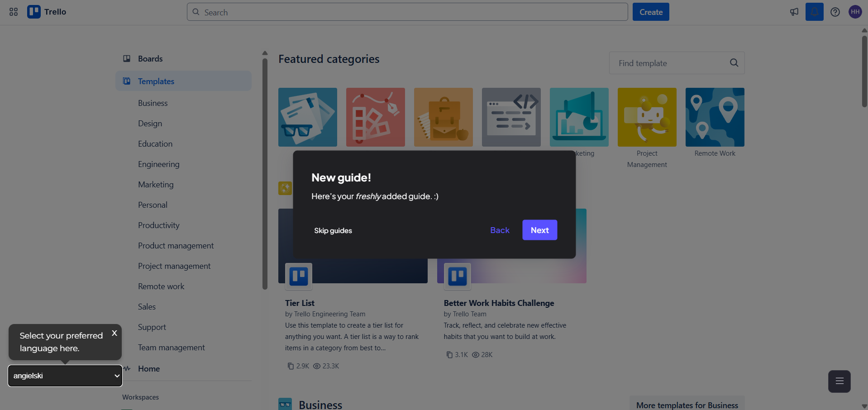Choose the Personal template category

153,205
